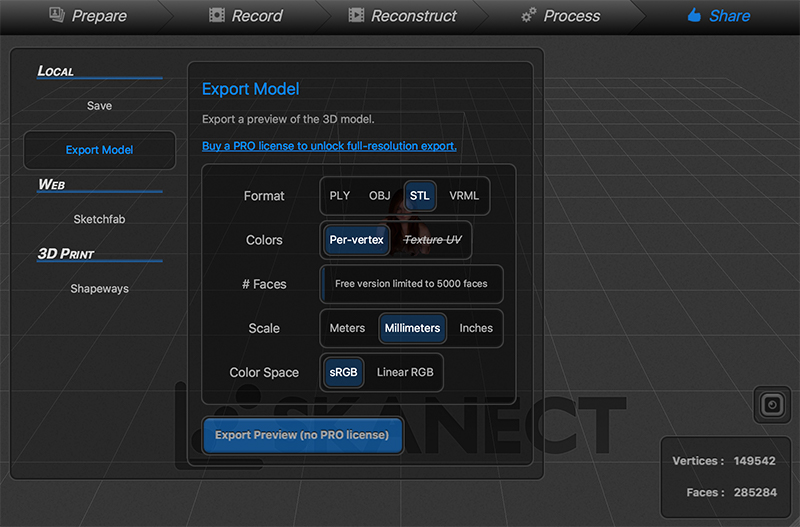
Task: Open the Buy a PRO license link
Action: tap(329, 146)
